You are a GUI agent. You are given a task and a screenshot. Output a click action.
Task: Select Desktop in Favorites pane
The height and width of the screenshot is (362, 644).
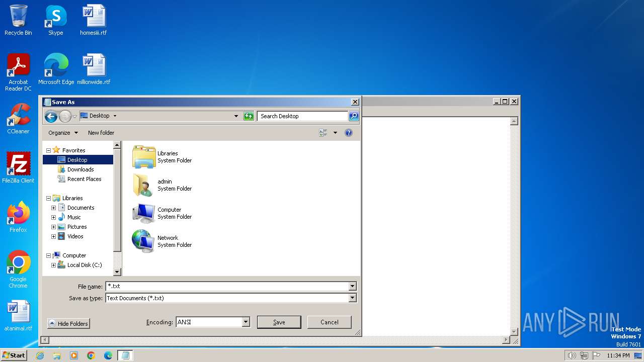click(x=78, y=160)
